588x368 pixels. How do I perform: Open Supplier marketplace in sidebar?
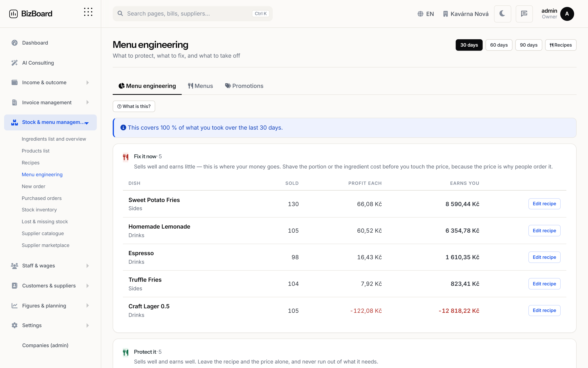click(46, 245)
